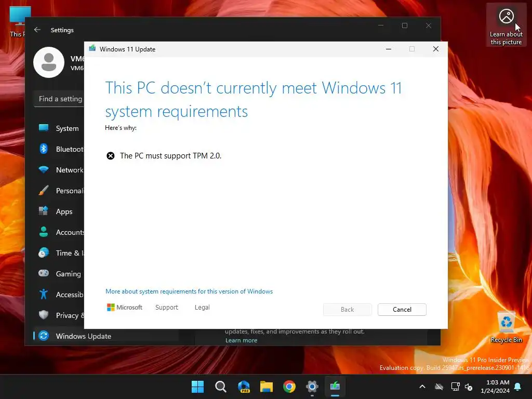Maximize the Settings window
This screenshot has height=399, width=532.
click(404, 26)
